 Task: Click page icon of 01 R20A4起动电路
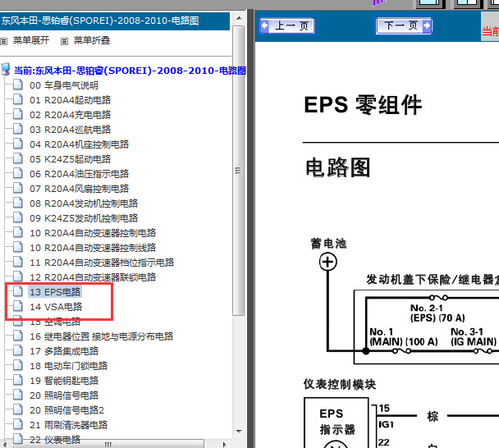pyautogui.click(x=18, y=99)
